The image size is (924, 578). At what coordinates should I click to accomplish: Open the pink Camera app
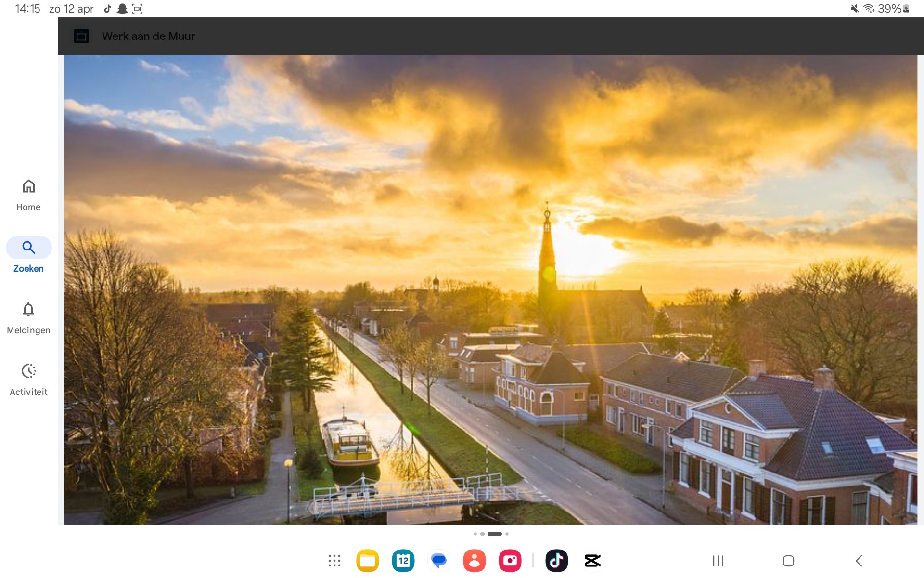pyautogui.click(x=510, y=561)
